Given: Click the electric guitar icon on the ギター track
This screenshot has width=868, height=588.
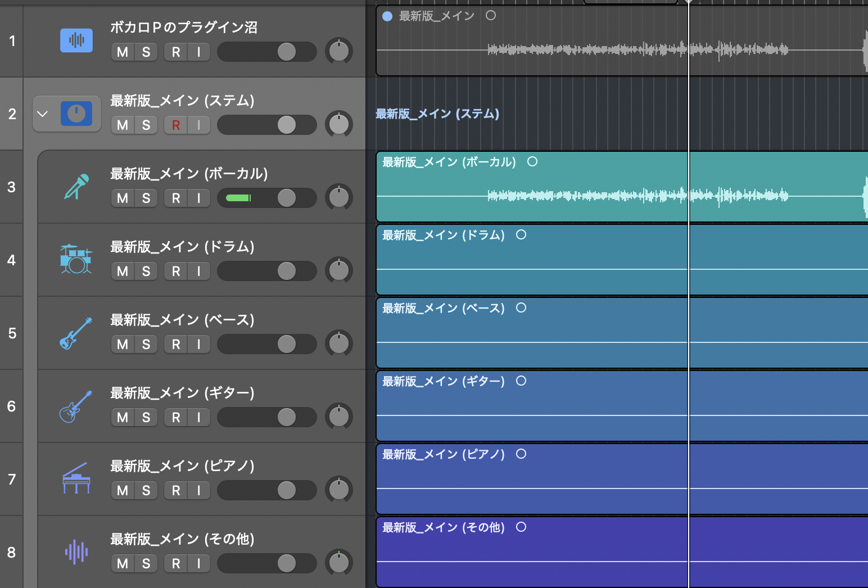Looking at the screenshot, I should (76, 406).
